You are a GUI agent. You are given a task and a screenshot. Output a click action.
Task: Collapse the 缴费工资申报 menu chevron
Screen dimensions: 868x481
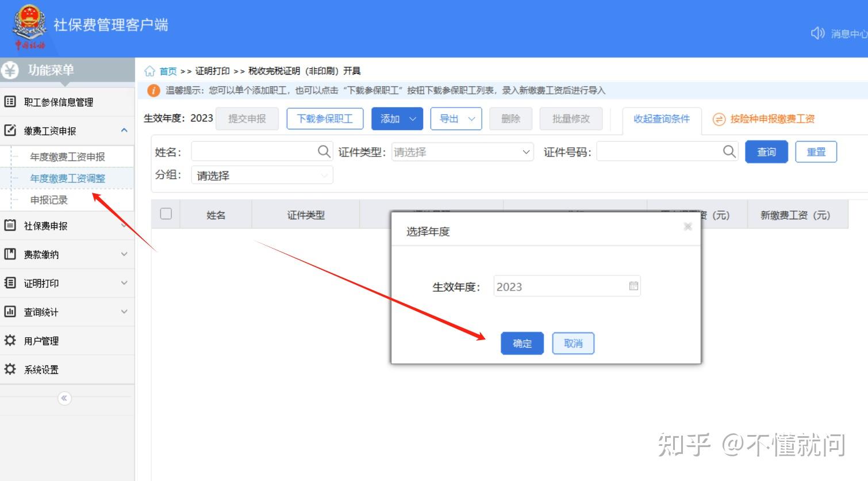pos(124,131)
